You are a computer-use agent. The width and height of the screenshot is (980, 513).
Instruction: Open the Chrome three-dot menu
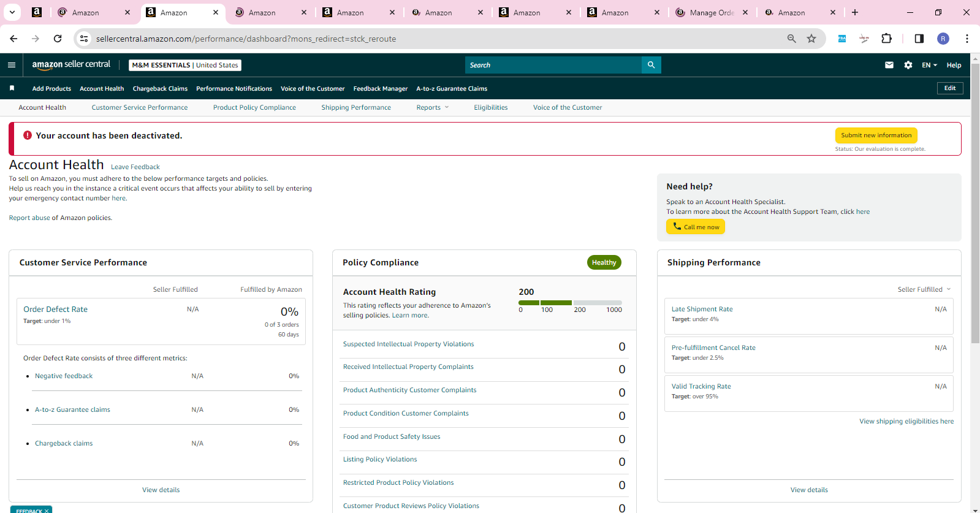967,39
